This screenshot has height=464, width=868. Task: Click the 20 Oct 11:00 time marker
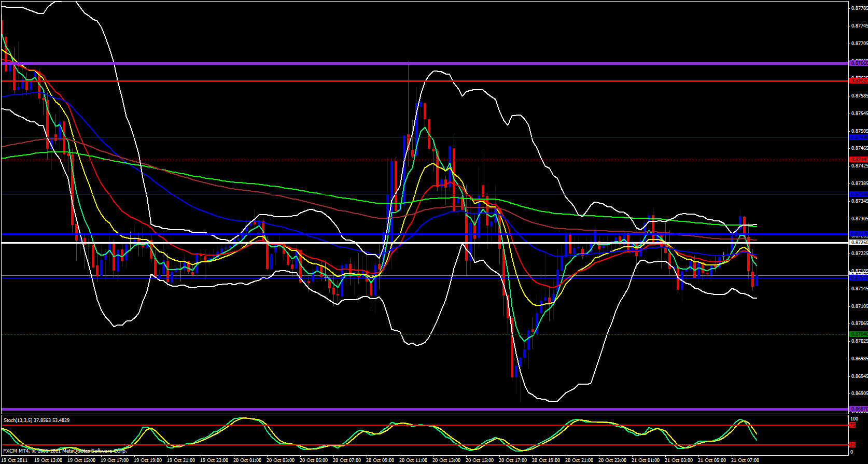(x=413, y=460)
